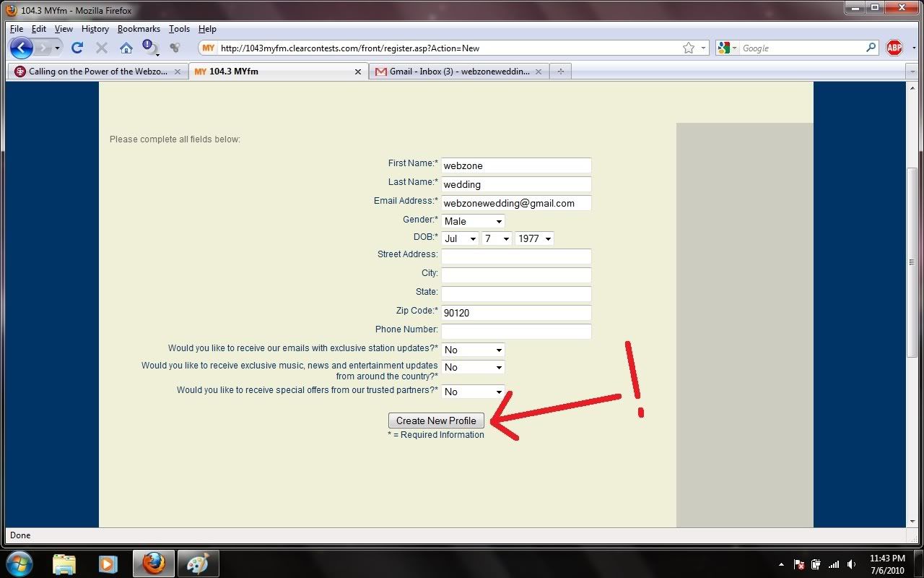Click the vertical page scrollbar thumb
924x578 pixels.
tap(912, 262)
